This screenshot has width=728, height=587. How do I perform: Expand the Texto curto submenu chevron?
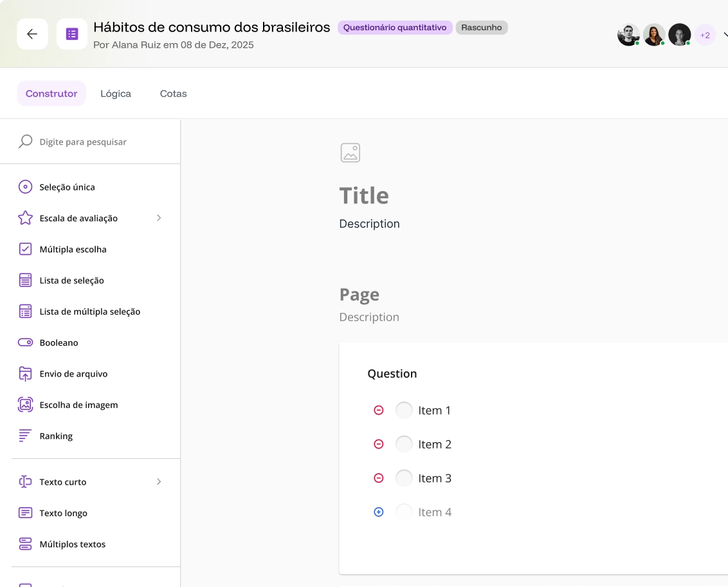click(159, 482)
